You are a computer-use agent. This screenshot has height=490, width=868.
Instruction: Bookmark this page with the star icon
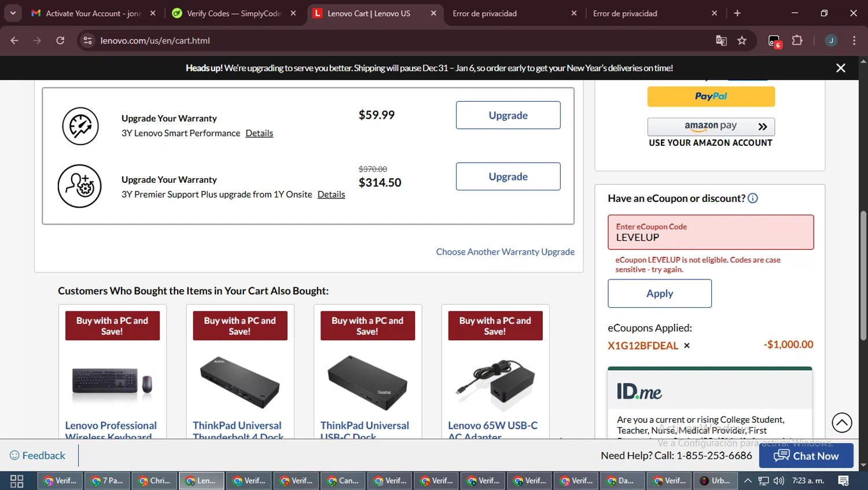(x=742, y=40)
